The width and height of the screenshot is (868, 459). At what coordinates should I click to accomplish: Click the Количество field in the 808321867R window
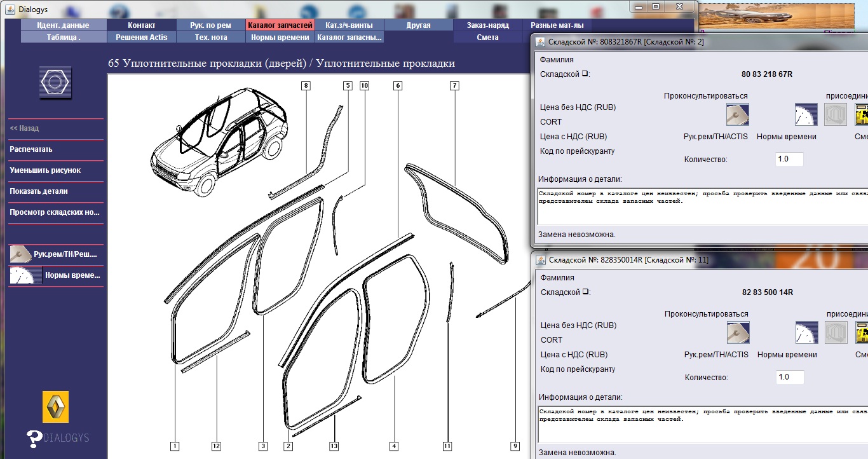(x=789, y=159)
